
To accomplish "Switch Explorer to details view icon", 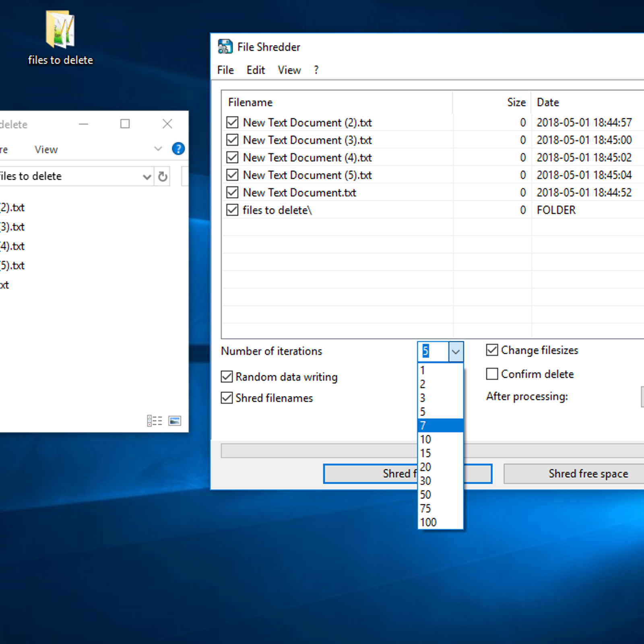I will coord(155,421).
